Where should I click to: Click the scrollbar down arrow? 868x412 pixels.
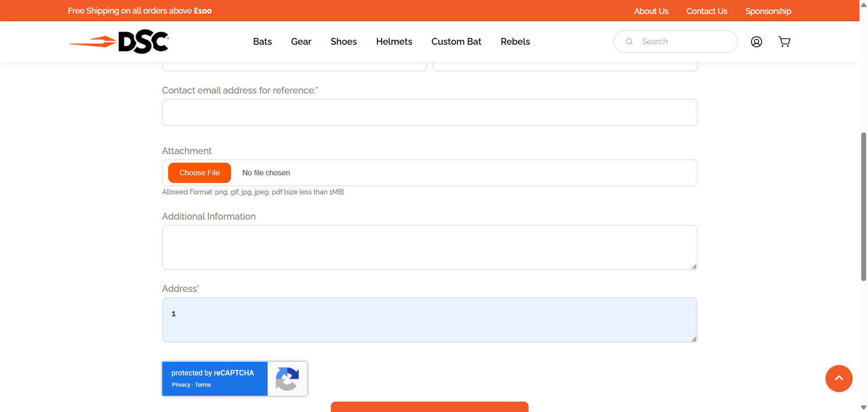[863, 407]
